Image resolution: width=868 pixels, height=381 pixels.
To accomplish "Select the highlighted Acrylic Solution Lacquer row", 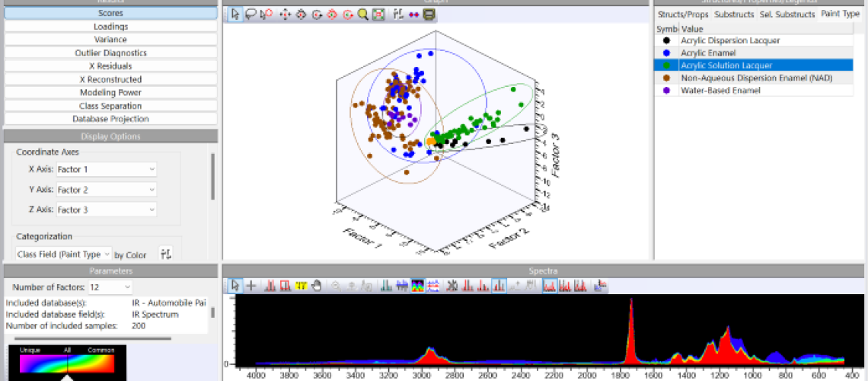I will coord(755,66).
